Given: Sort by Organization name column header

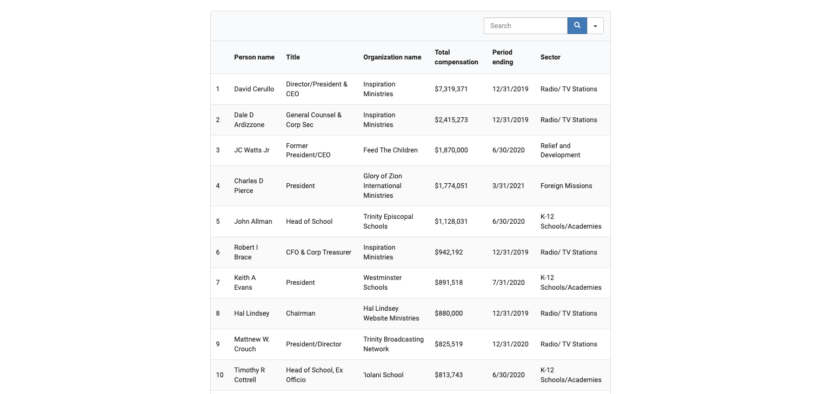Looking at the screenshot, I should (392, 57).
